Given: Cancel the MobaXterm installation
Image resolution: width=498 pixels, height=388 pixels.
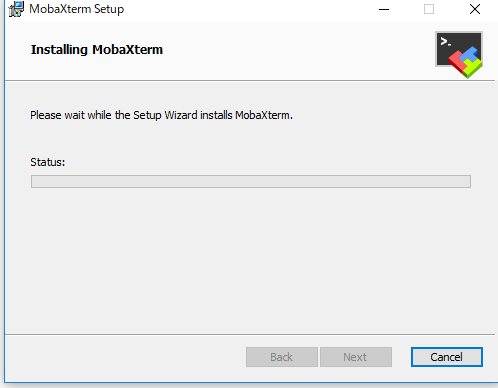Looking at the screenshot, I should [447, 357].
